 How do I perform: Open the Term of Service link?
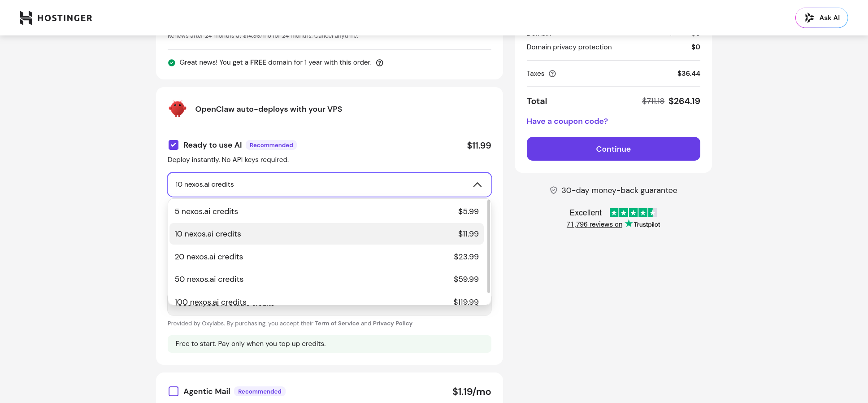pos(337,324)
